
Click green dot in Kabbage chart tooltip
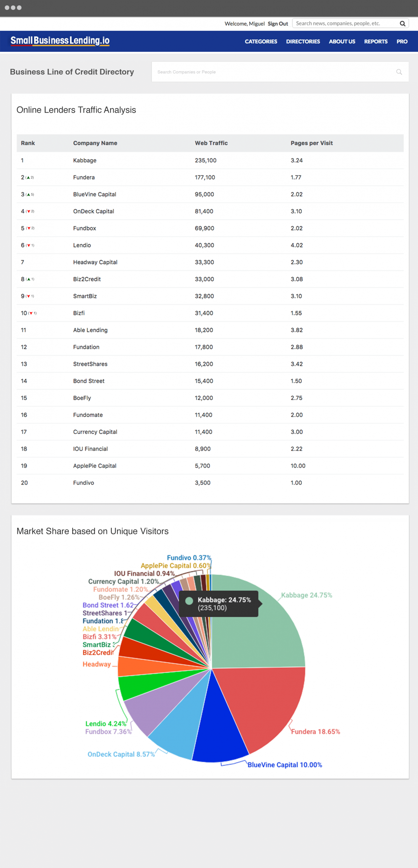click(189, 600)
